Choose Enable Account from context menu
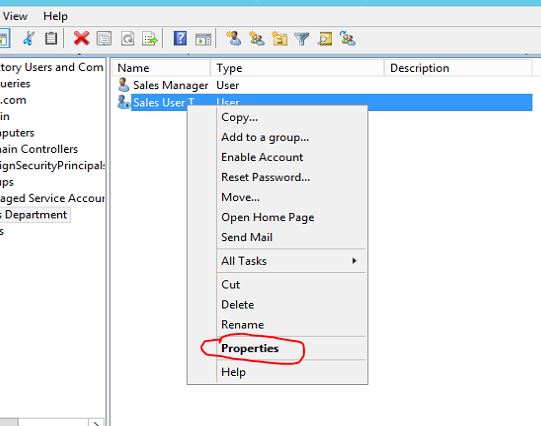The height and width of the screenshot is (426, 541). (x=262, y=157)
